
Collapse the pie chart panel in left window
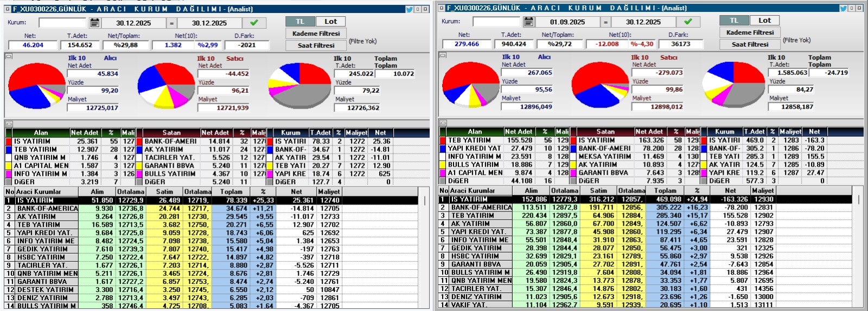(9, 56)
